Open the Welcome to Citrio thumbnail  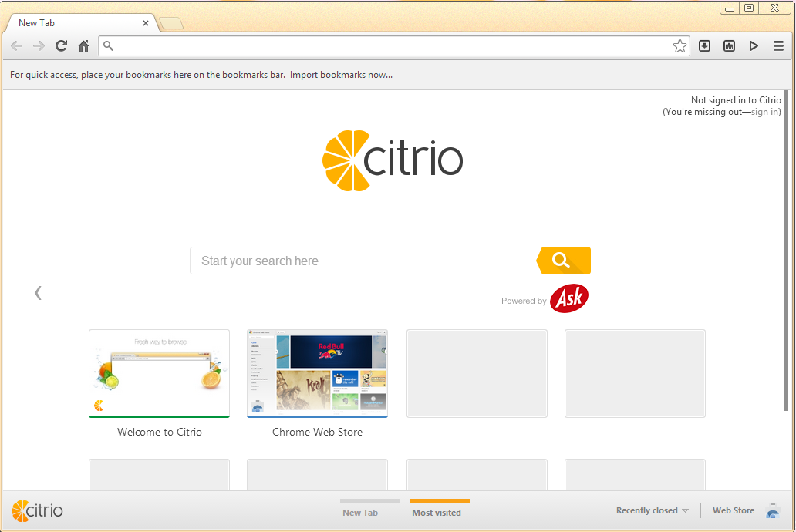coord(160,374)
